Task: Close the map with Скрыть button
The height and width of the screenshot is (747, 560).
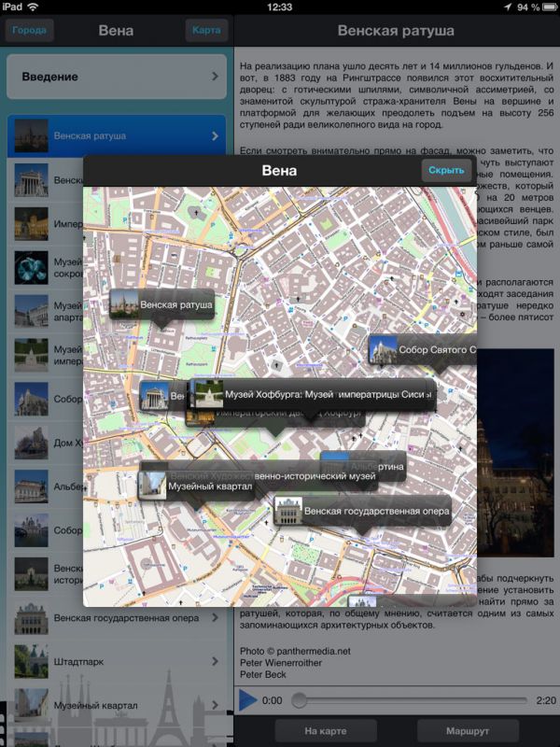Action: click(446, 170)
